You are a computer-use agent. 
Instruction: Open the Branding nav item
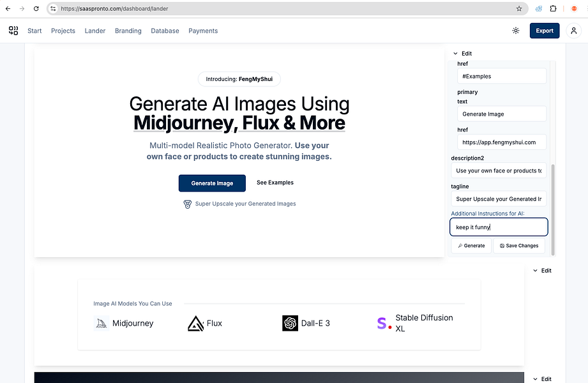pyautogui.click(x=128, y=31)
